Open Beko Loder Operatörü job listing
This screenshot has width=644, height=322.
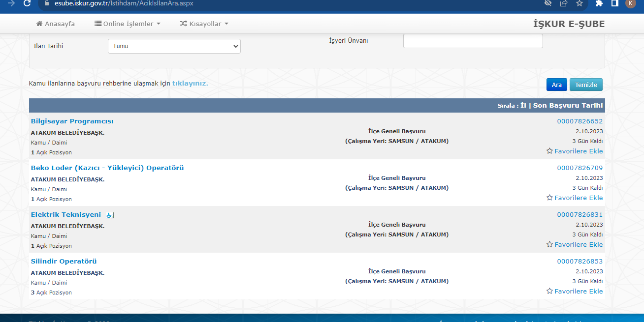coord(107,168)
